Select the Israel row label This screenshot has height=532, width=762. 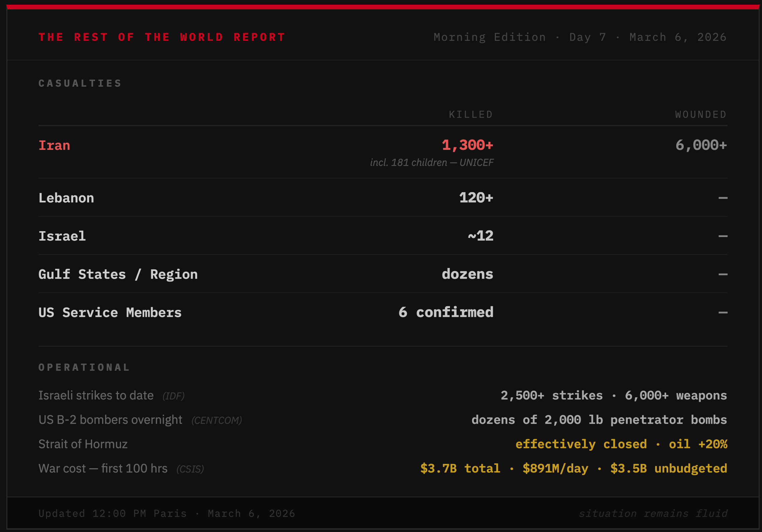pyautogui.click(x=62, y=236)
